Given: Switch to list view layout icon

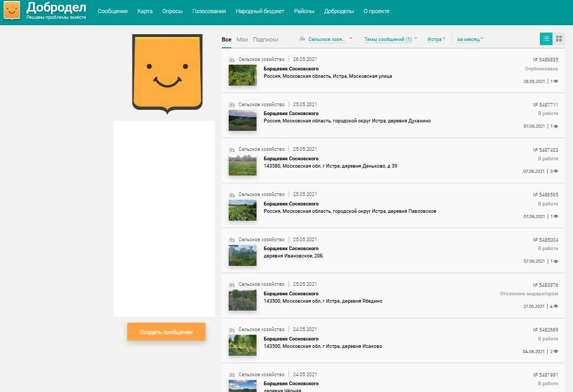Looking at the screenshot, I should point(546,39).
